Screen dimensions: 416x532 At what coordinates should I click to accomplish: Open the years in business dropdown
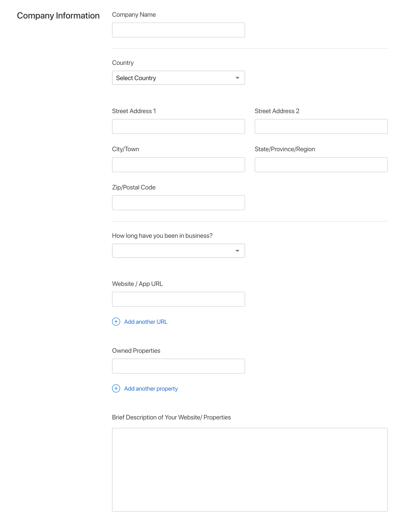click(178, 251)
